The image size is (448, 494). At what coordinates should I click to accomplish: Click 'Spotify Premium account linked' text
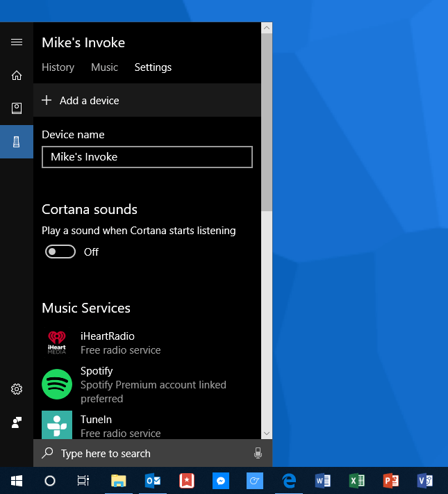click(x=154, y=385)
